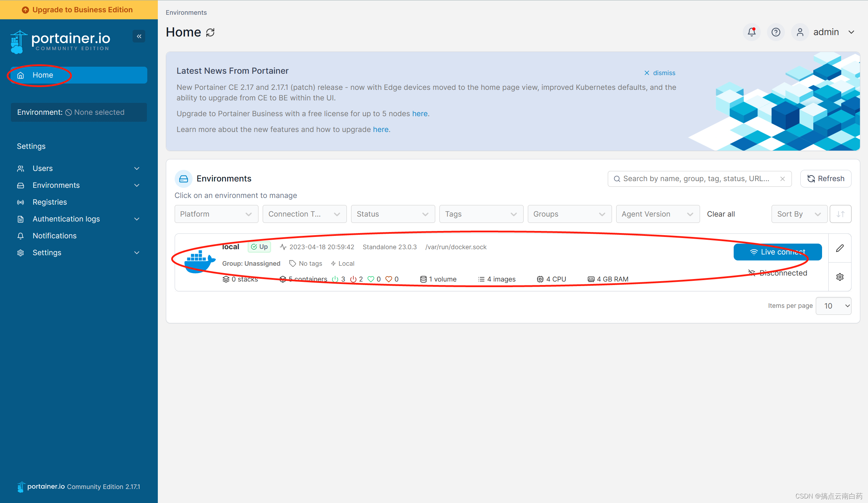Click the /var/run/docker.sock URL text
Screen dimensions: 868x503
pos(456,247)
